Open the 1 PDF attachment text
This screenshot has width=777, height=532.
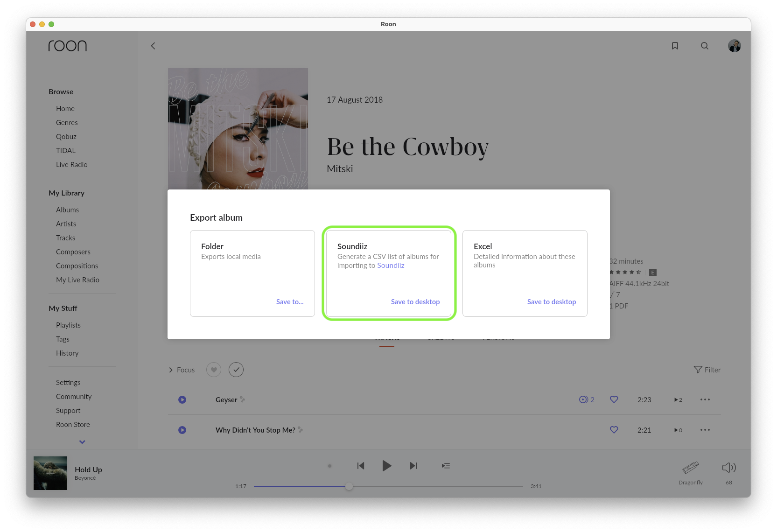point(619,306)
